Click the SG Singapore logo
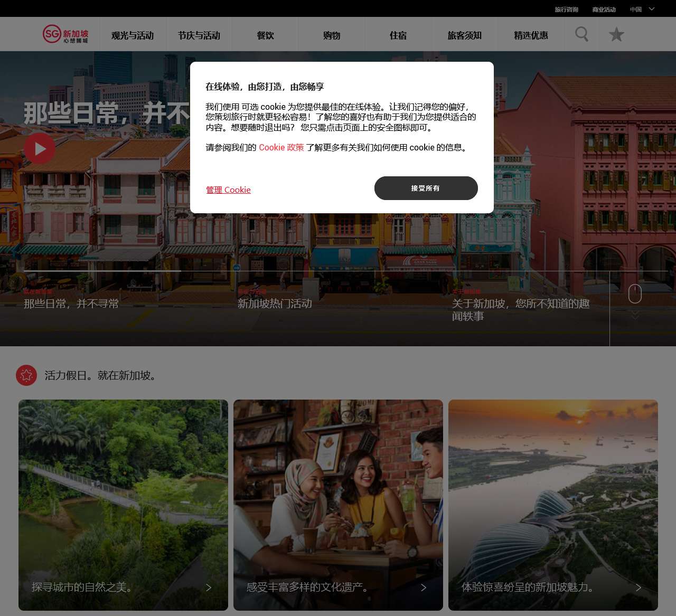The width and height of the screenshot is (676, 616). click(x=65, y=34)
